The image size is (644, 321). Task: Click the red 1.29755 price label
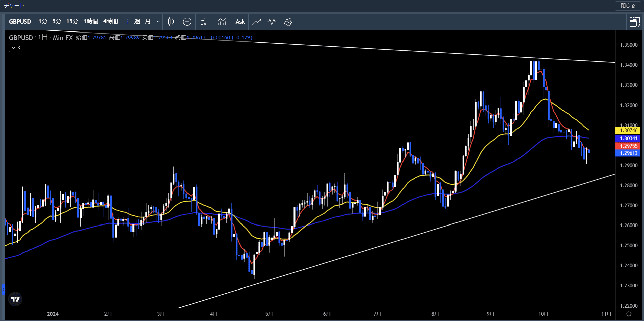[x=628, y=146]
